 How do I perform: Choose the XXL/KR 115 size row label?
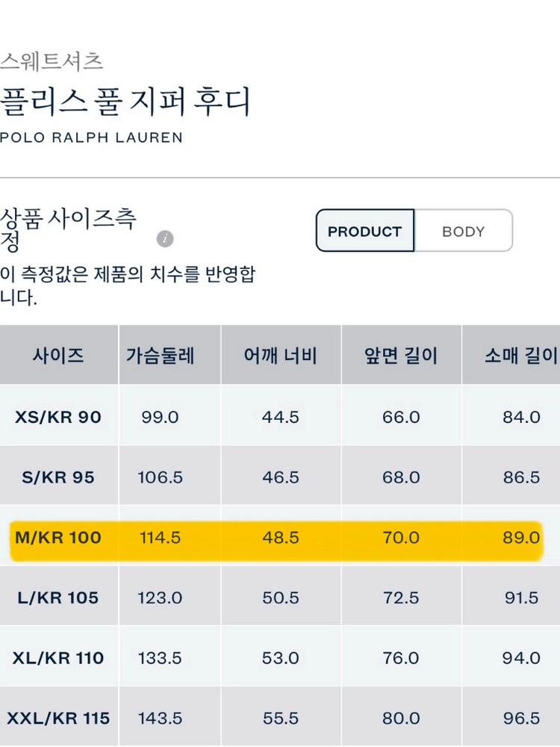coord(58,718)
